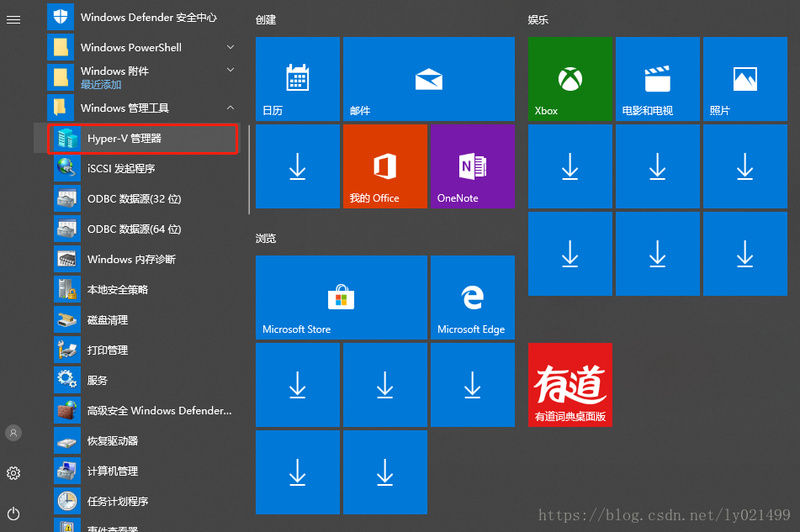This screenshot has width=800, height=532.
Task: Open Windows Defender 安全中心 shield icon
Action: click(61, 17)
